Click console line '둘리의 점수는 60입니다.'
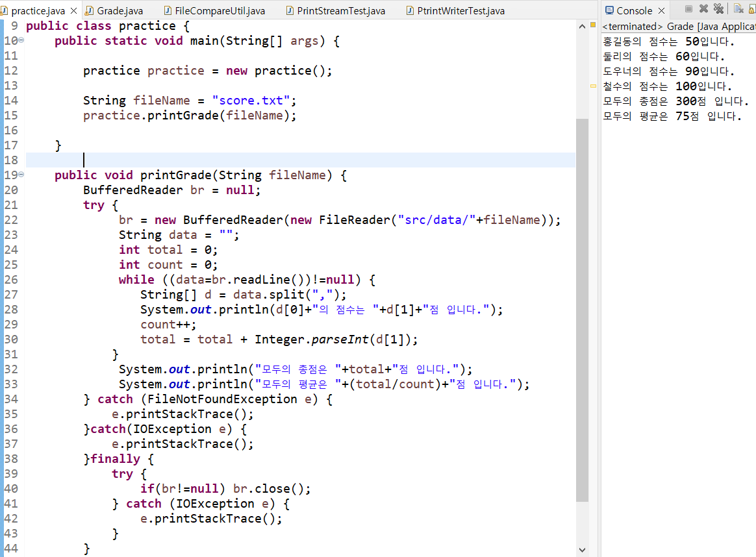 coord(664,56)
